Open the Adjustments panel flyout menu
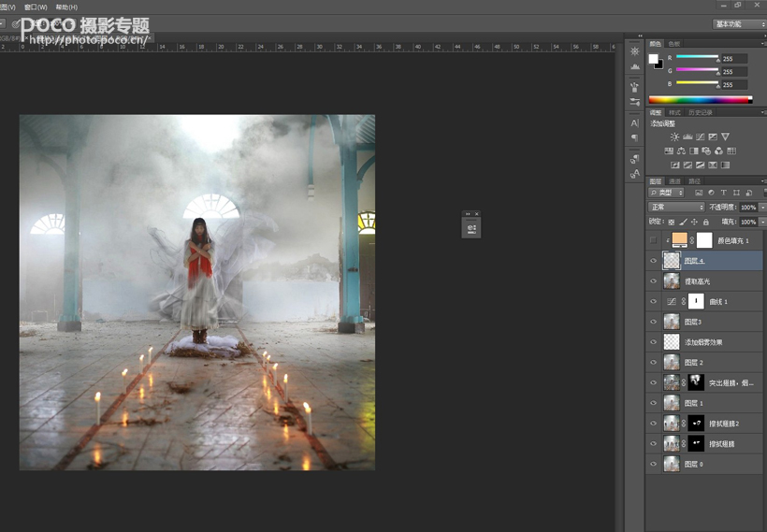This screenshot has height=532, width=767. pyautogui.click(x=763, y=112)
